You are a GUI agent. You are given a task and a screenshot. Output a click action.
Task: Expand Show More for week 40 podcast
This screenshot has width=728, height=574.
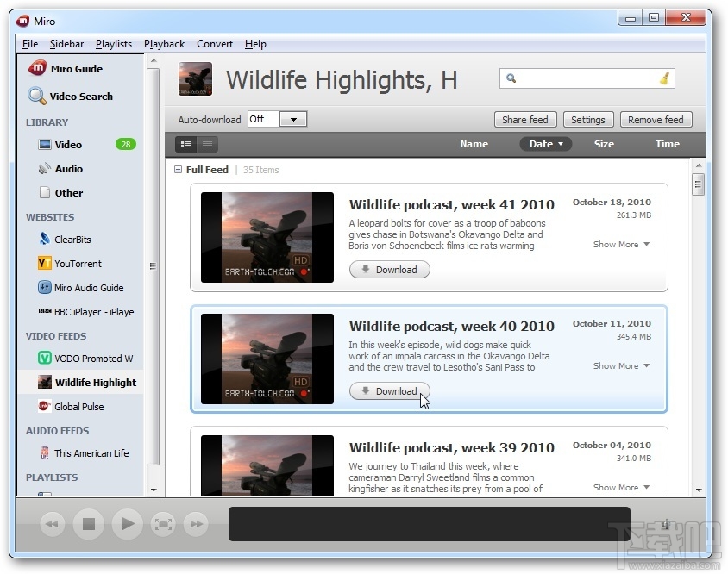pos(621,365)
